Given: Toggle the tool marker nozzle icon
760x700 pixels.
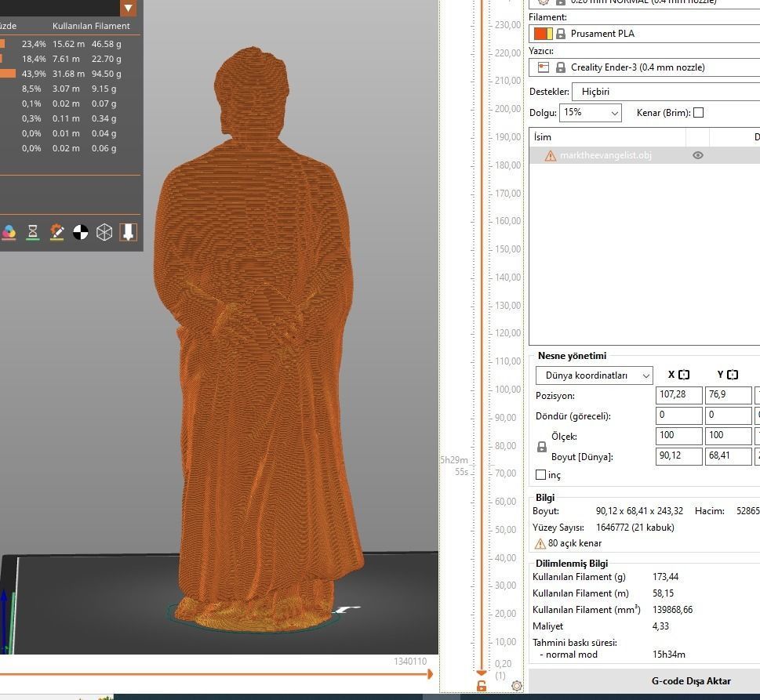Looking at the screenshot, I should tap(128, 233).
